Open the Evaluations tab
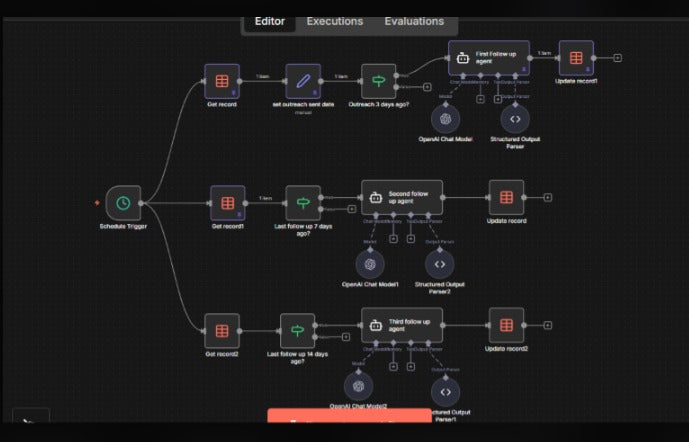The image size is (689, 442). [x=414, y=22]
